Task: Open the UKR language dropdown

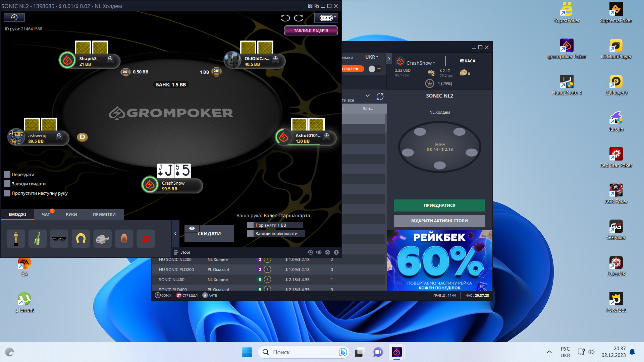Action: tap(372, 57)
